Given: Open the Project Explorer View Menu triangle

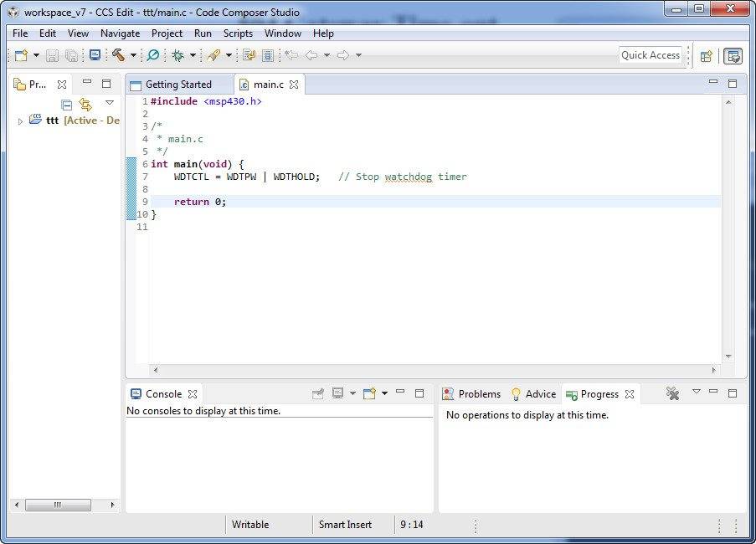Looking at the screenshot, I should pos(110,103).
